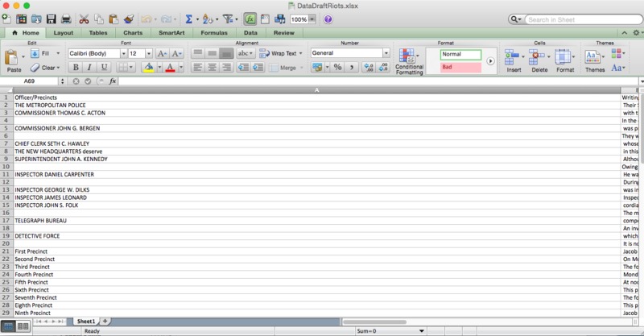Open the zoom 100% dropdown
The width and height of the screenshot is (644, 336).
[x=312, y=19]
